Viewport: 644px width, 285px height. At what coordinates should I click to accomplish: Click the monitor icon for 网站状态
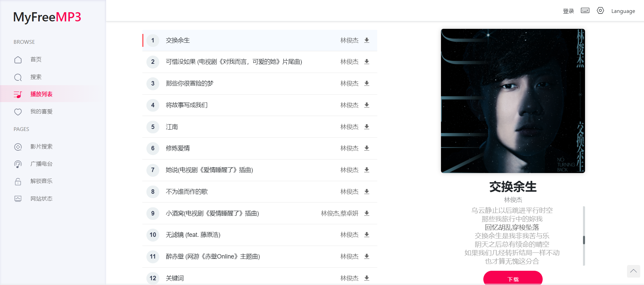click(18, 199)
